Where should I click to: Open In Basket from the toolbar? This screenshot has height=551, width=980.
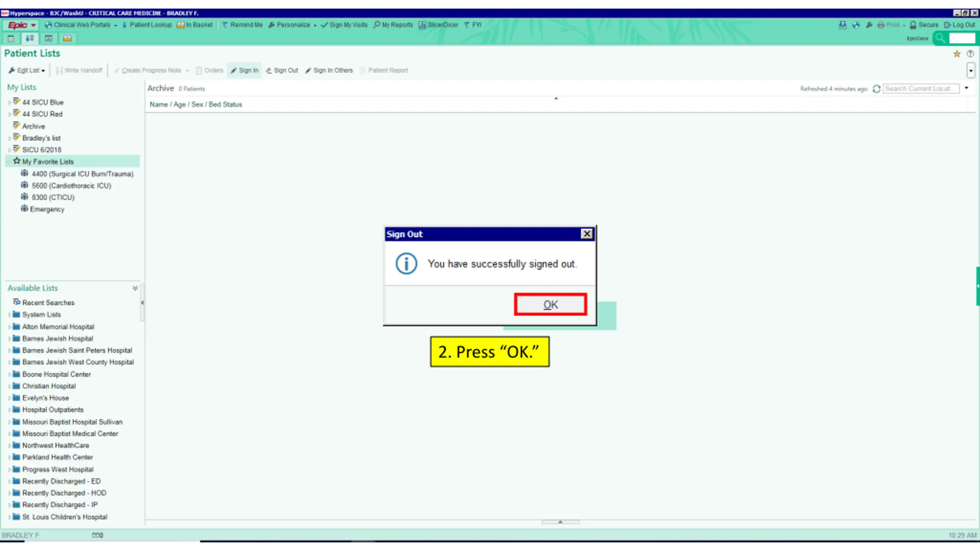point(194,25)
